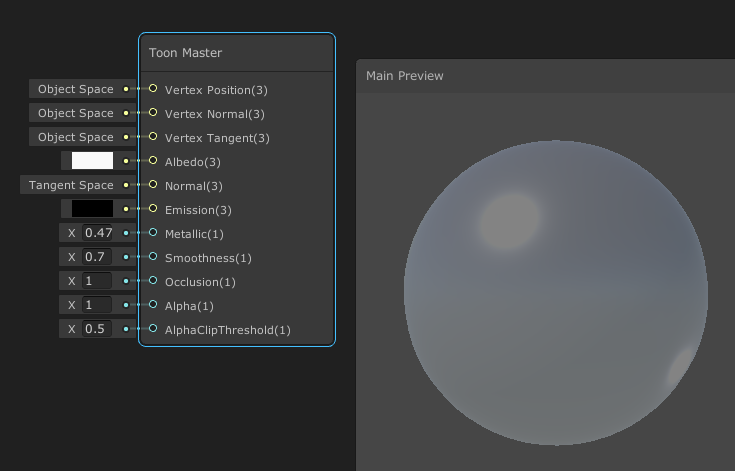
Task: Click the Alpha X value field
Action: 98,305
